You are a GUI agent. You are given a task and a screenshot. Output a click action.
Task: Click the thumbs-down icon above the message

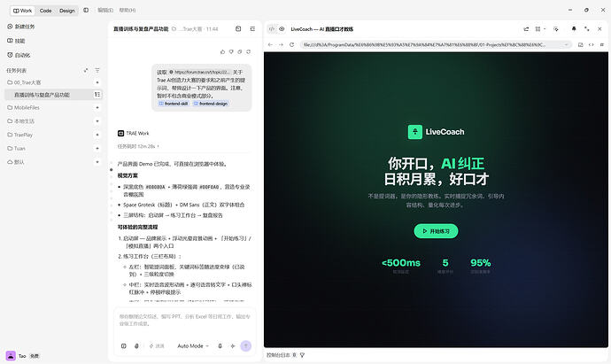click(x=231, y=51)
